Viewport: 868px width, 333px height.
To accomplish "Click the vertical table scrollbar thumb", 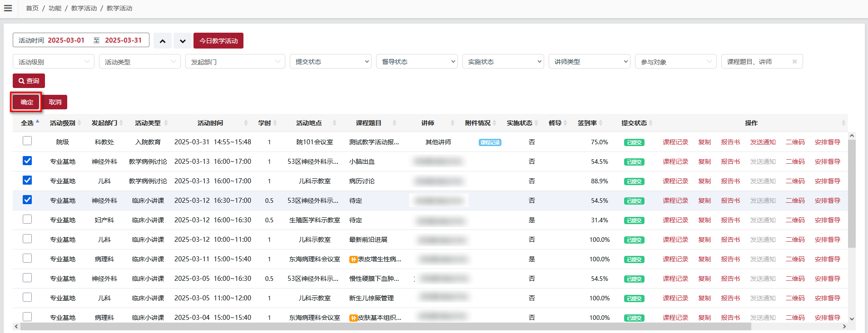I will coord(852,194).
